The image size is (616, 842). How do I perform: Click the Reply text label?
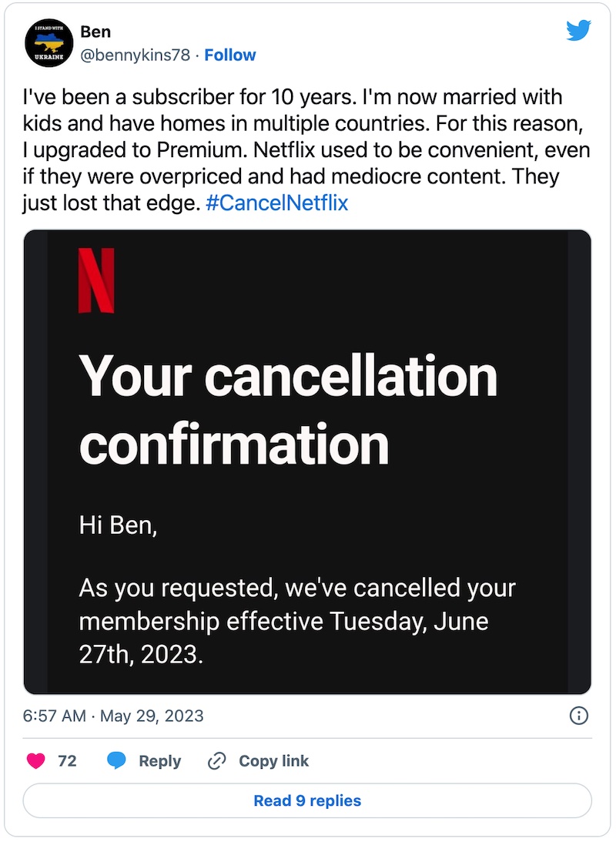[159, 761]
